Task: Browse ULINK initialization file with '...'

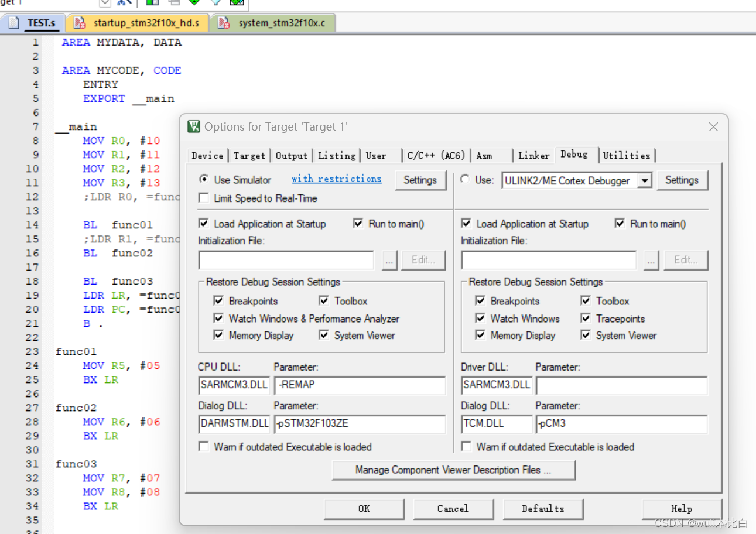Action: point(652,260)
